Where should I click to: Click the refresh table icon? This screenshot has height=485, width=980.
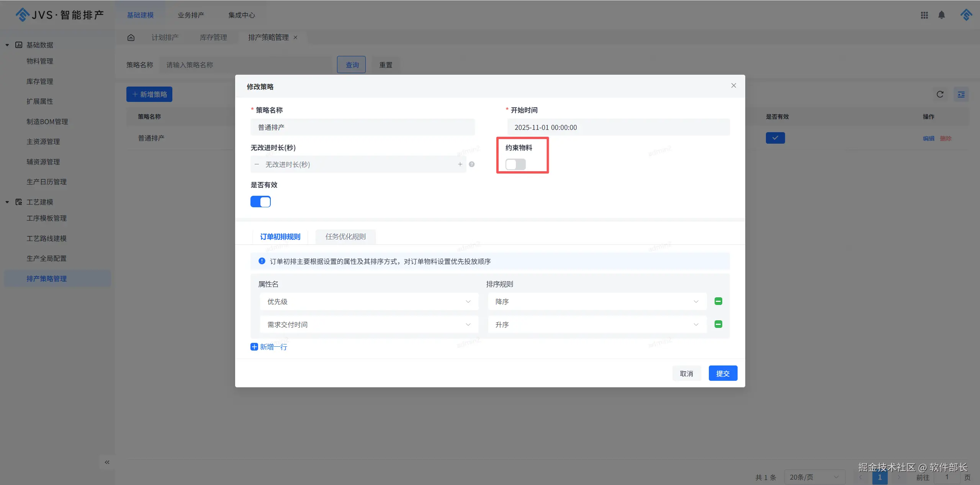[940, 94]
